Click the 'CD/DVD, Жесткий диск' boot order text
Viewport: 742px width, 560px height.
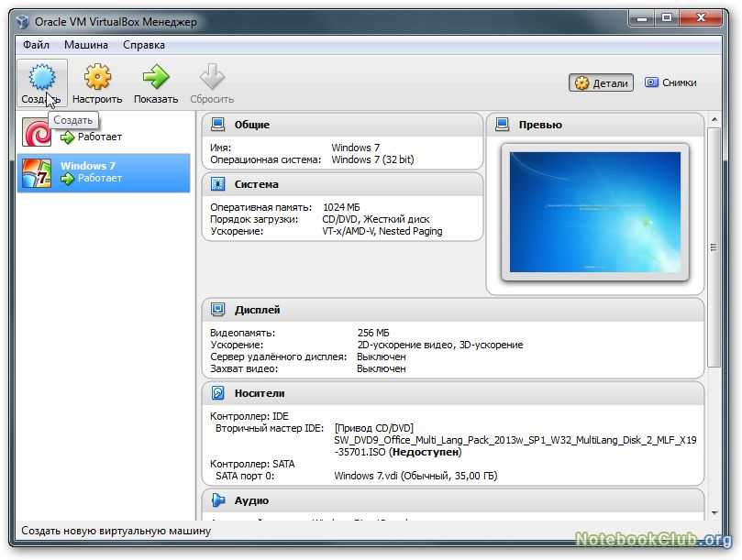click(376, 219)
